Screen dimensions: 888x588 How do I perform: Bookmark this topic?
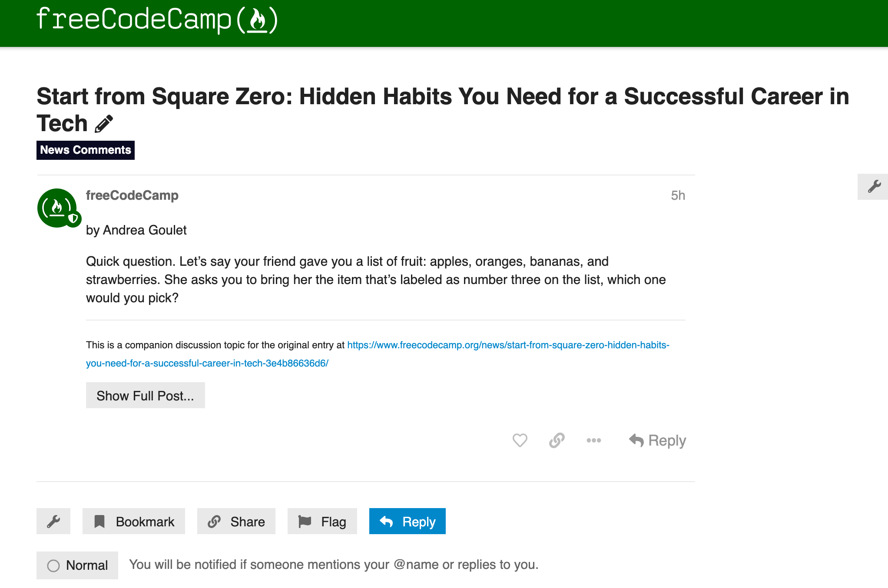coord(133,521)
